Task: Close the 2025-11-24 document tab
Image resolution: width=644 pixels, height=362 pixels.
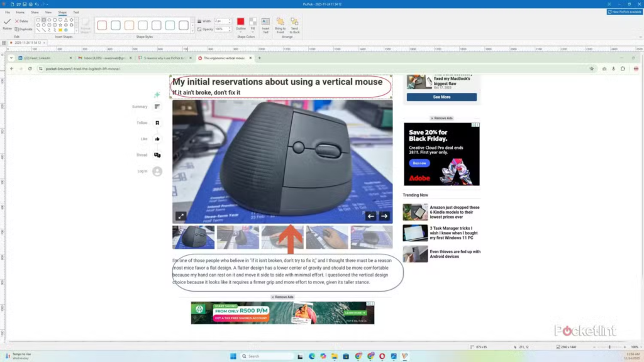Action: (x=45, y=43)
